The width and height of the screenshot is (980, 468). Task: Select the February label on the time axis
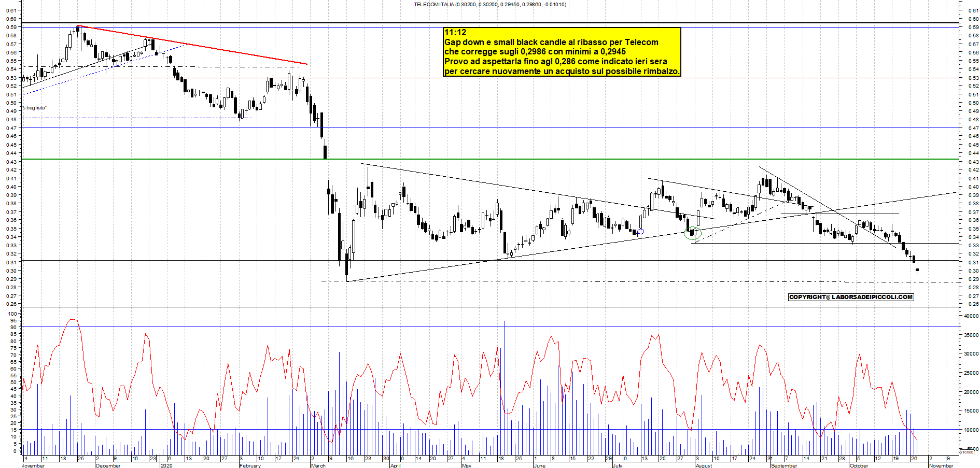coord(250,465)
